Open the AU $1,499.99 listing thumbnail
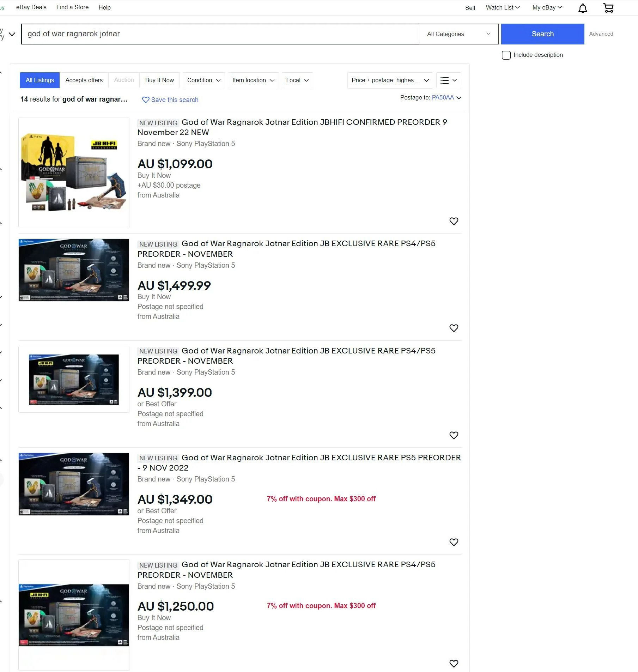Viewport: 638px width, 672px height. [74, 270]
